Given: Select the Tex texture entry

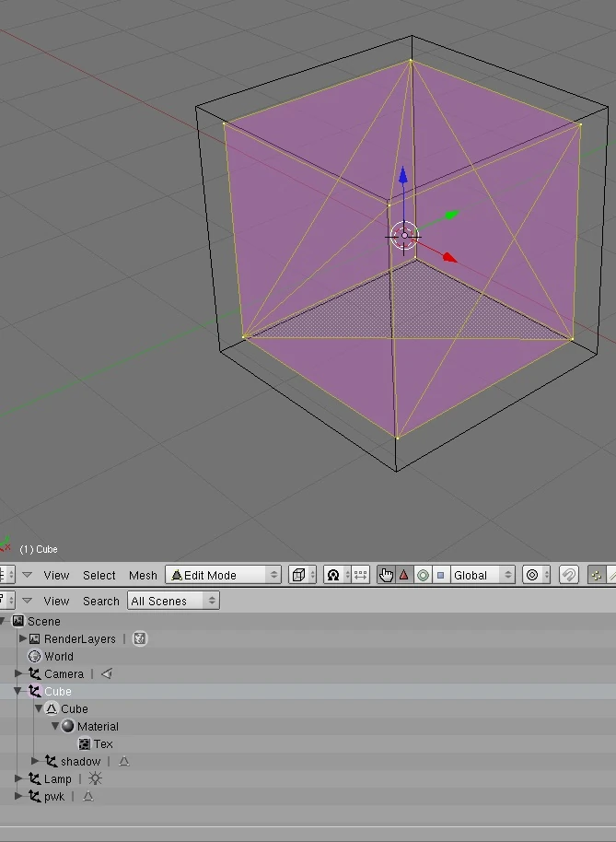Looking at the screenshot, I should (103, 743).
